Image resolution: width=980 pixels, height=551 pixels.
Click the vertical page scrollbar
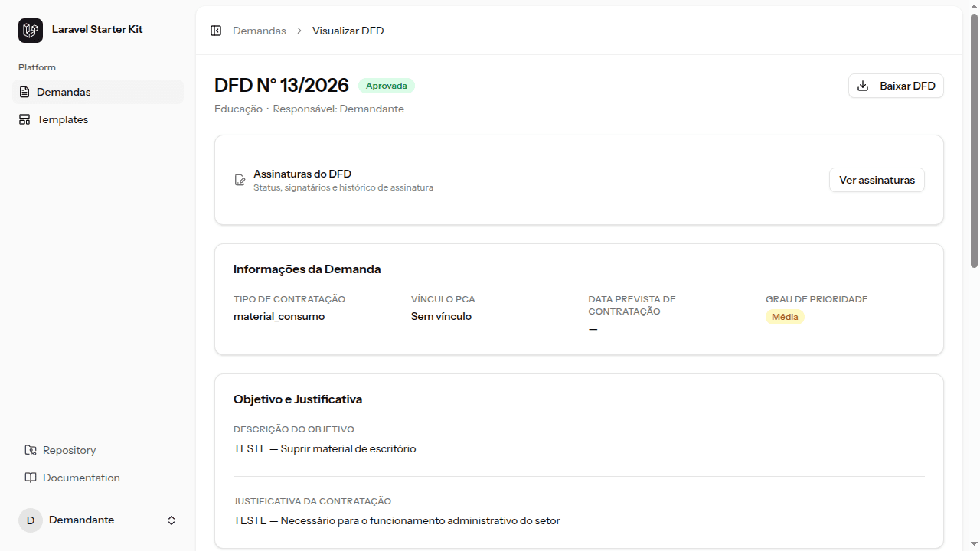pos(974,142)
